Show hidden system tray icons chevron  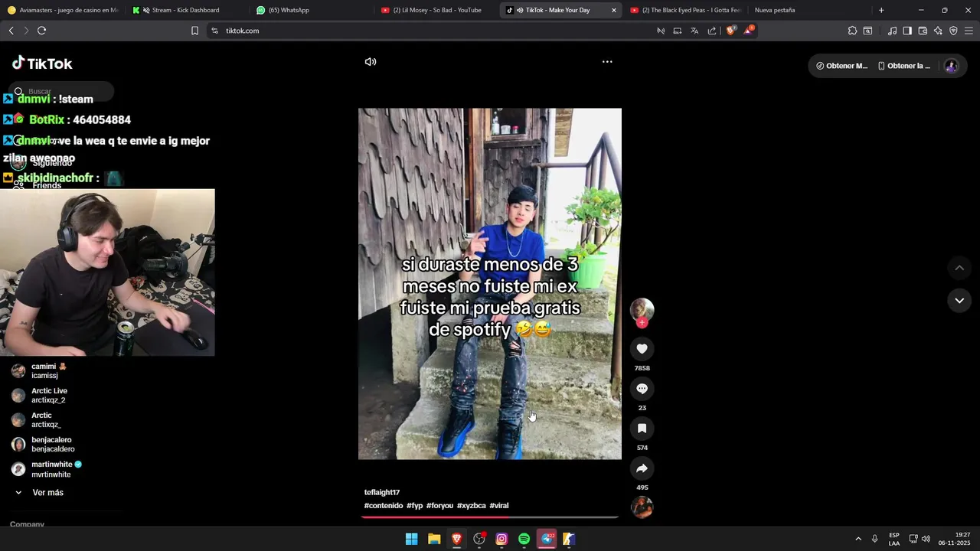click(x=858, y=539)
